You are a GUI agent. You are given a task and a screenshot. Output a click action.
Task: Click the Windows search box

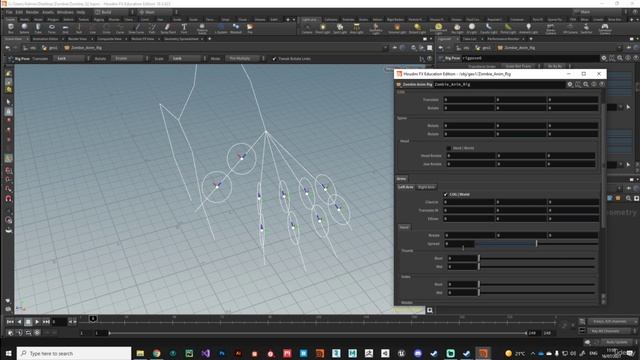coord(74,353)
